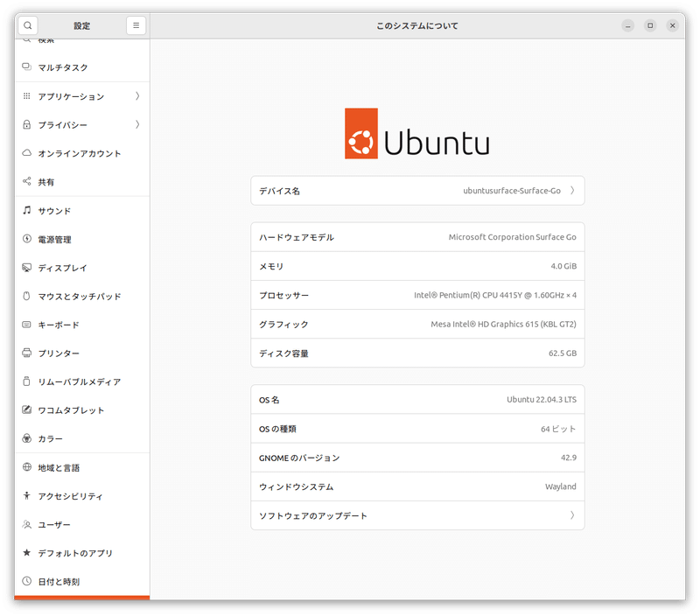Click the 共有 share icon
This screenshot has height=616, width=700.
coord(27,181)
